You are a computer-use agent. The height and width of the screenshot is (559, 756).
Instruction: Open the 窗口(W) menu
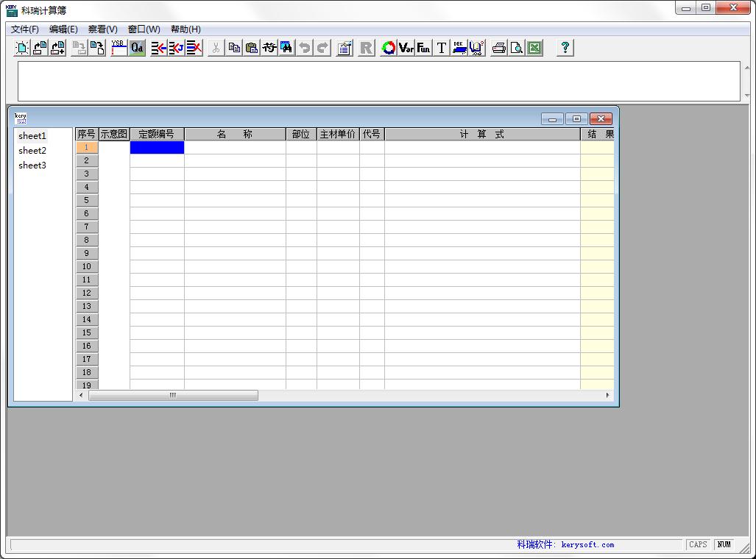pyautogui.click(x=144, y=29)
